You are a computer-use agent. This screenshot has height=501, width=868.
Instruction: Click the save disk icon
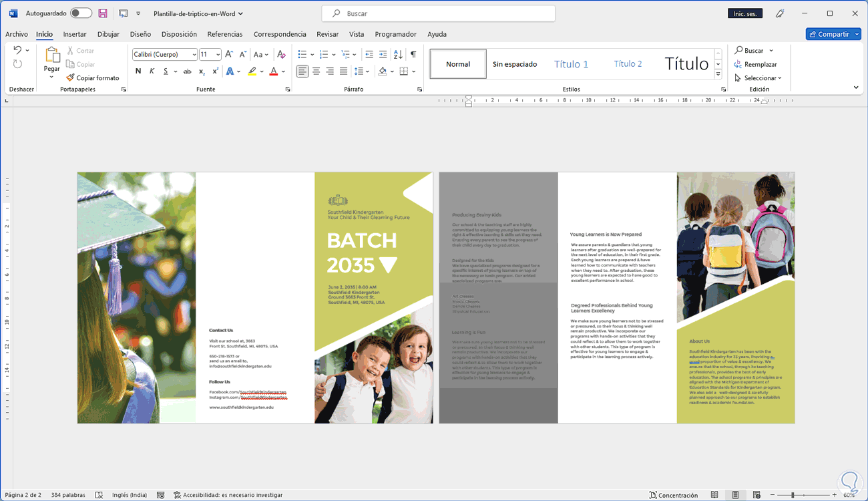103,13
